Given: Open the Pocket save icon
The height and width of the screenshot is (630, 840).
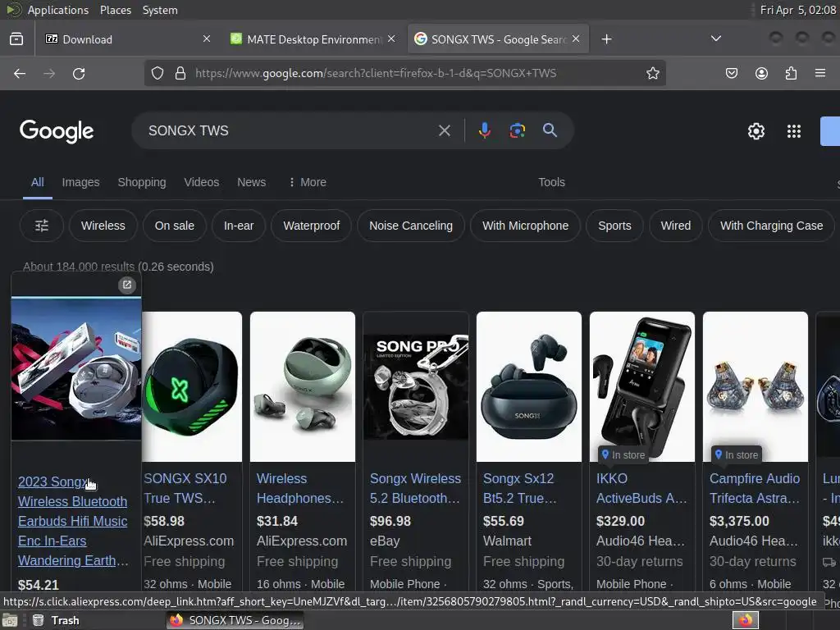Looking at the screenshot, I should (731, 73).
